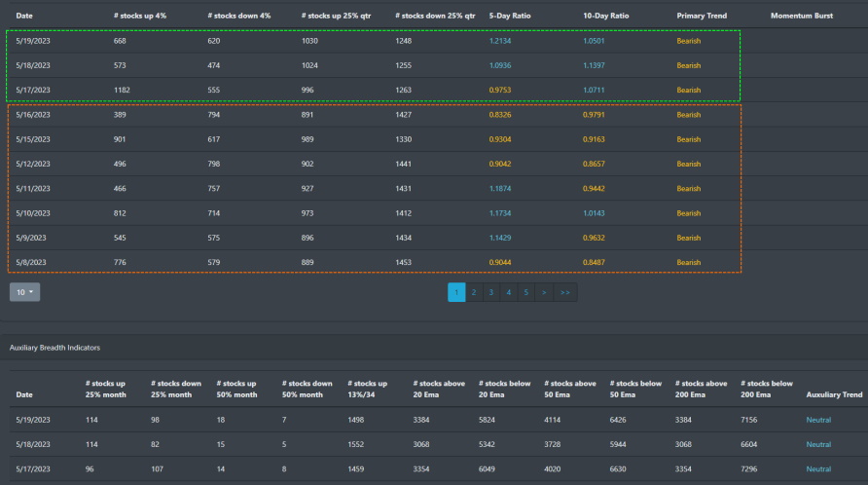Select the 5/9/2023 date cell
The width and height of the screenshot is (868, 485).
[x=30, y=238]
